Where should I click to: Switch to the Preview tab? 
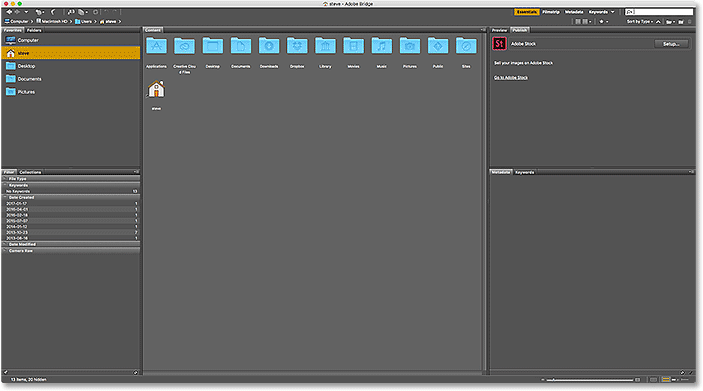tap(499, 30)
